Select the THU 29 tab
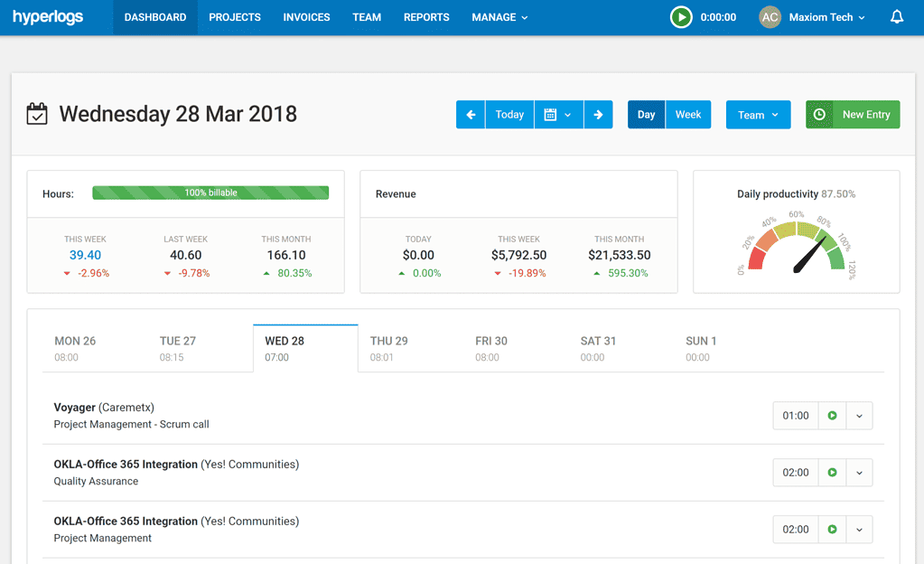This screenshot has height=564, width=924. (389, 348)
